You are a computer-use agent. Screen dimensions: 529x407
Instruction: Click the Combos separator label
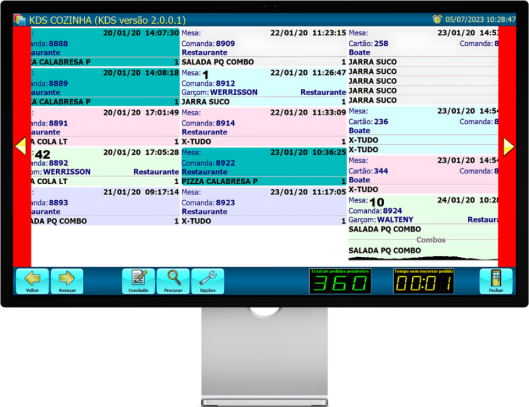[431, 240]
